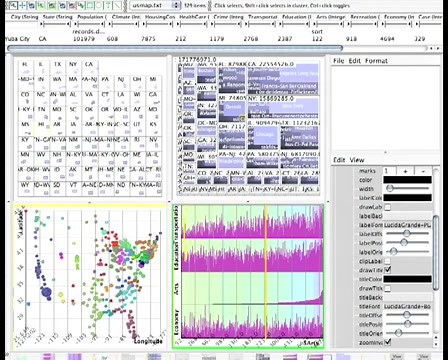Click the properties panel vertical scrollbar
Image resolution: width=448 pixels, height=360 pixels.
[x=436, y=252]
